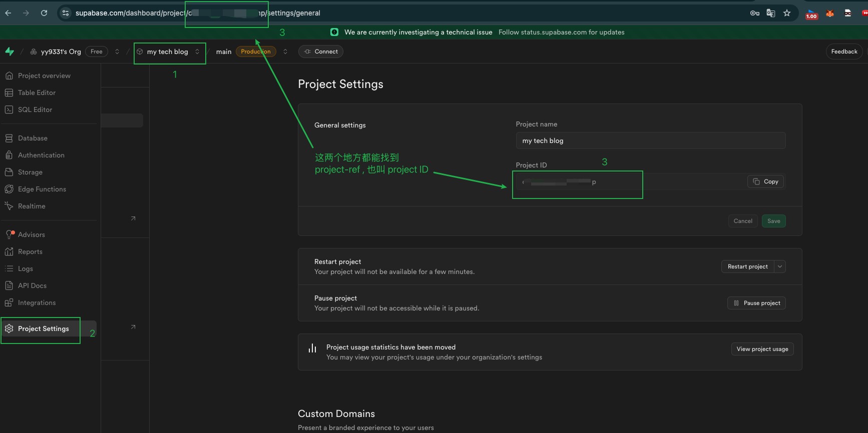Click the Integrations icon
868x433 pixels.
9,302
